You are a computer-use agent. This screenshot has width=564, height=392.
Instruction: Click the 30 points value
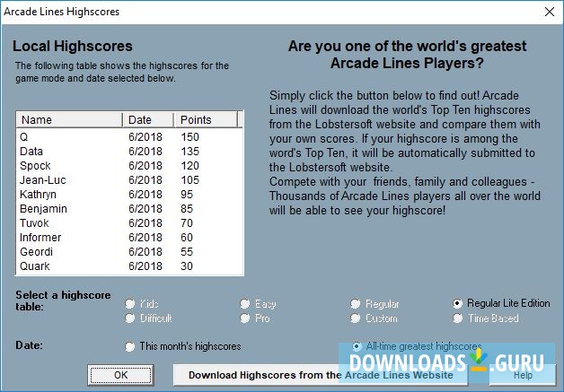(x=187, y=266)
